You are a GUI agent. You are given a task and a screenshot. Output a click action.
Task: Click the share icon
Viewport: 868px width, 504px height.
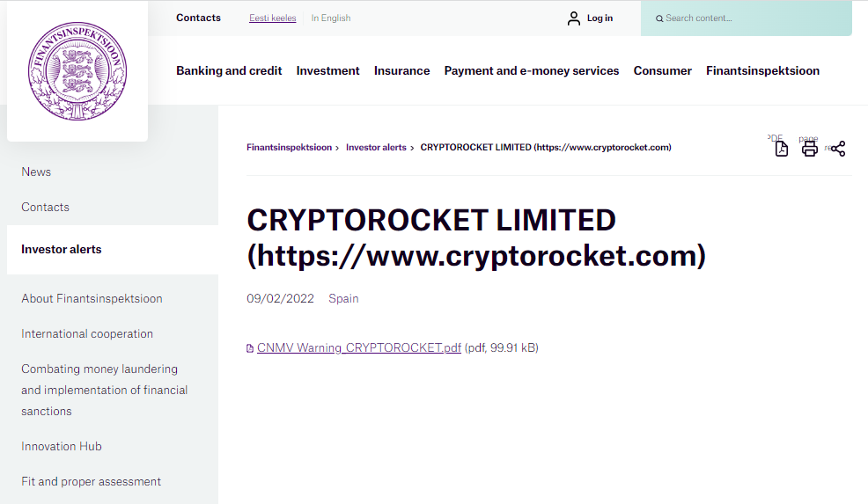tap(837, 149)
